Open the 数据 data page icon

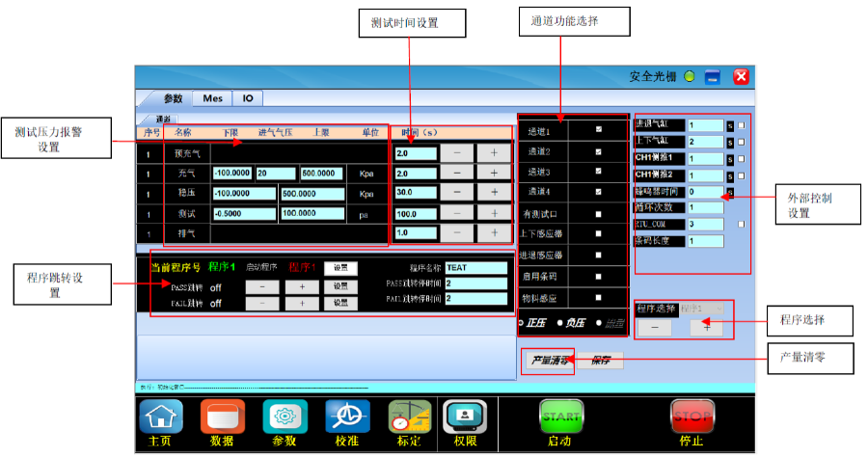coord(222,417)
